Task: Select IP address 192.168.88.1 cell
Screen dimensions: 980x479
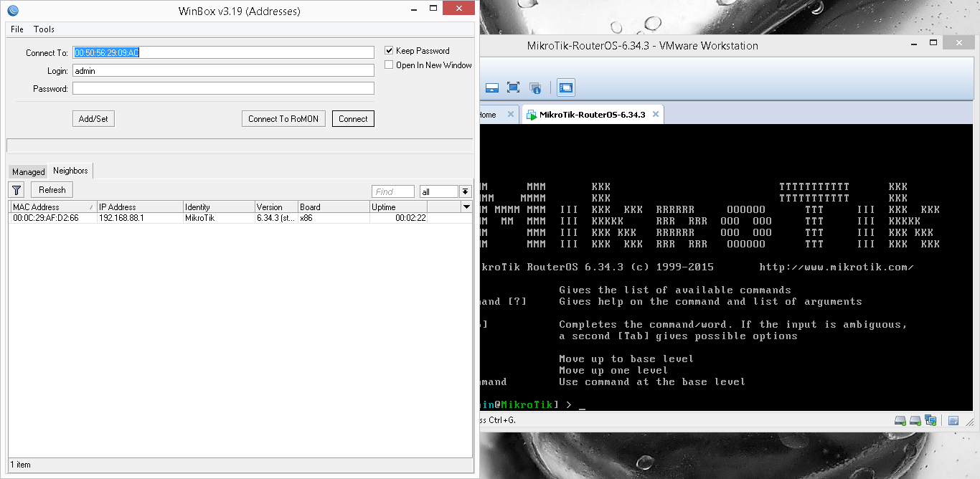Action: click(140, 218)
